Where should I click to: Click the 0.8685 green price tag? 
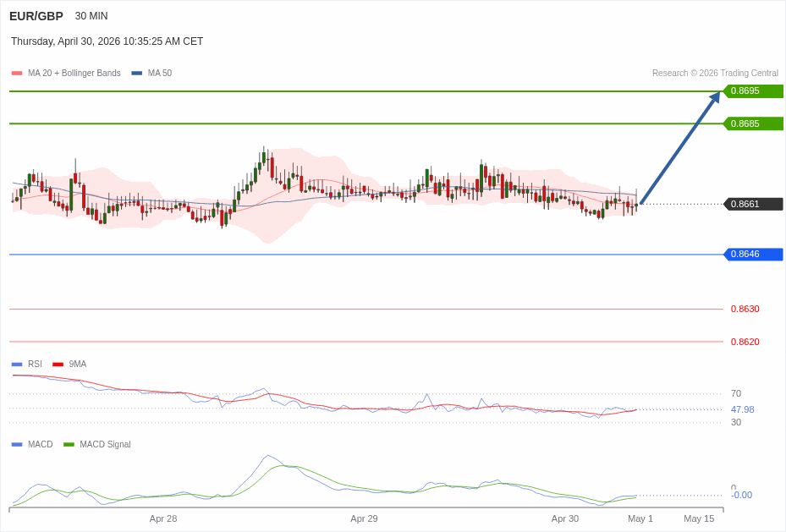click(752, 123)
